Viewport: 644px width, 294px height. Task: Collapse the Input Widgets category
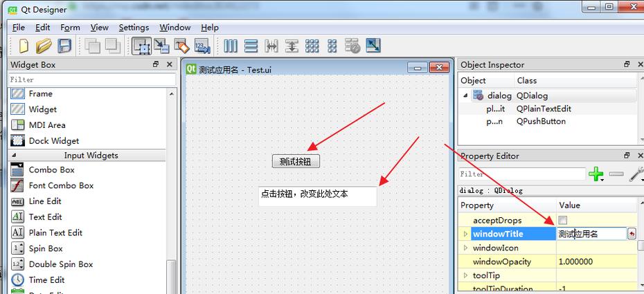14,156
